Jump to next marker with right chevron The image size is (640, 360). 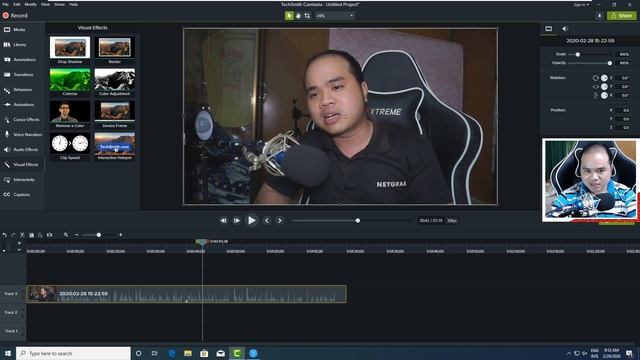(280, 220)
